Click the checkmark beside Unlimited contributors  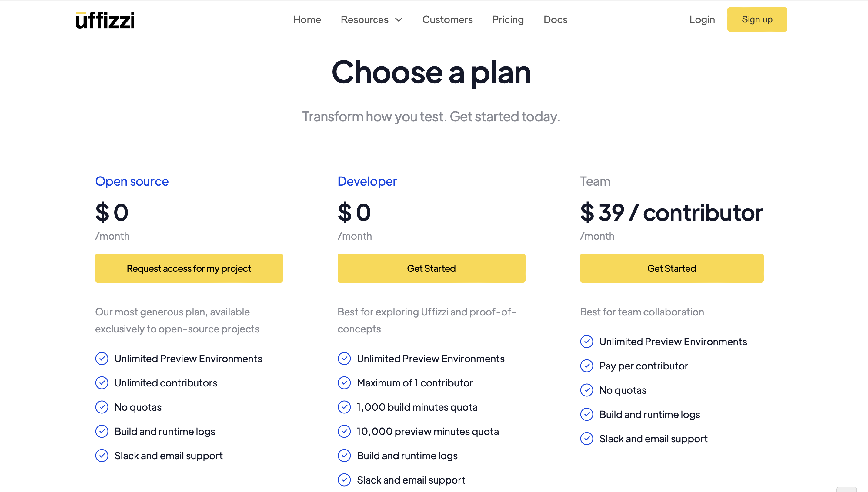[102, 383]
